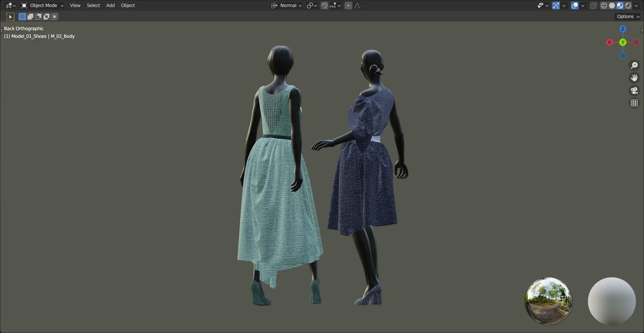This screenshot has width=644, height=333.
Task: Open the View menu
Action: click(x=75, y=5)
